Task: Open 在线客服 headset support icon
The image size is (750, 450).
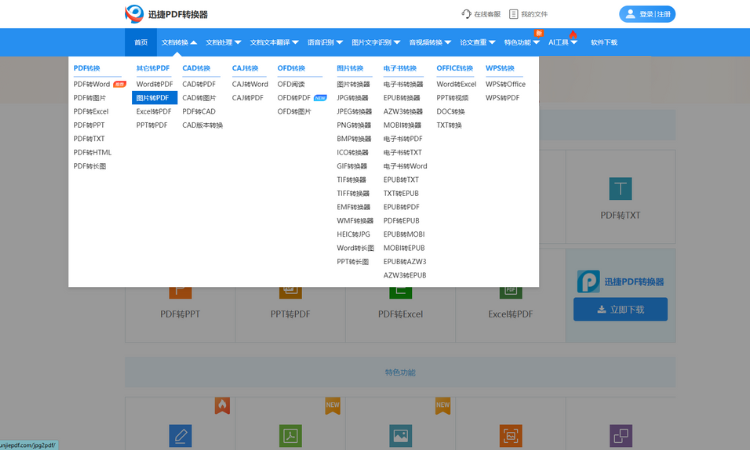Action: pyautogui.click(x=467, y=14)
